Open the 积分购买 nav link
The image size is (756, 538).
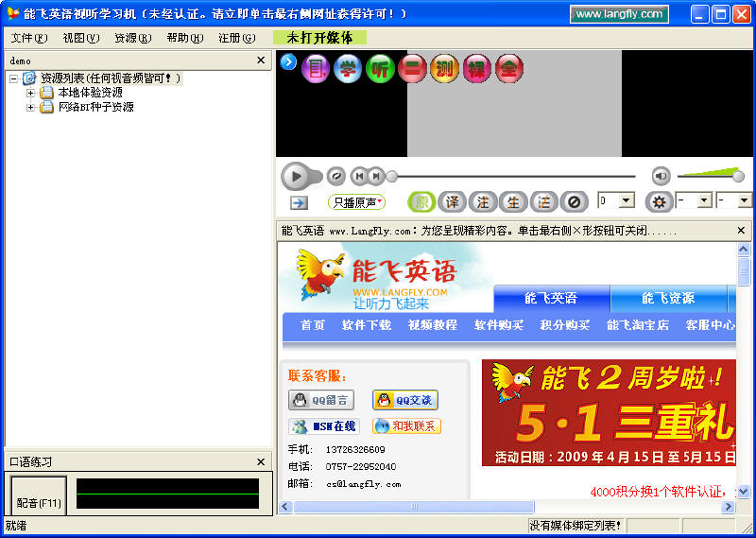(x=565, y=324)
